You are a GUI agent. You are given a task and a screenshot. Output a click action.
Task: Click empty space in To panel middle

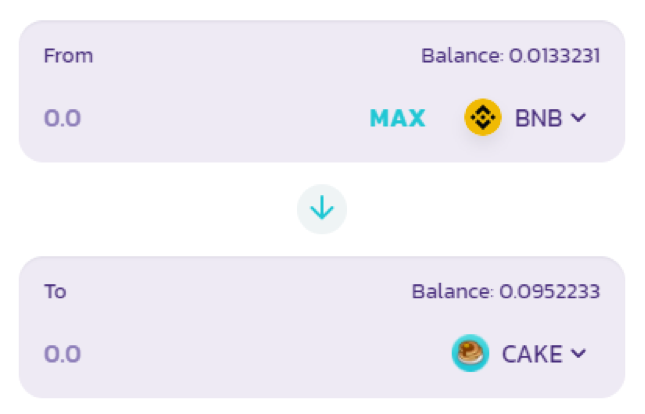click(247, 319)
